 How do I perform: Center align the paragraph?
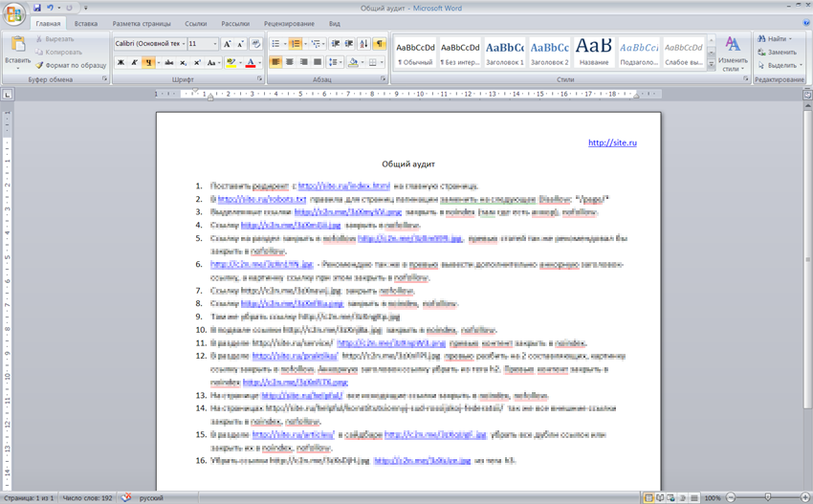290,62
